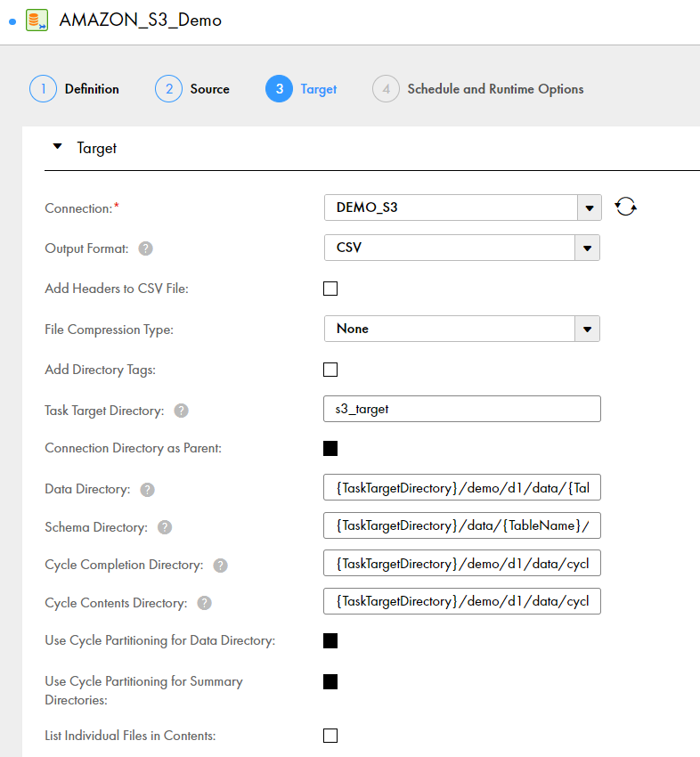700x757 pixels.
Task: Click the Task Target Directory field
Action: [462, 409]
